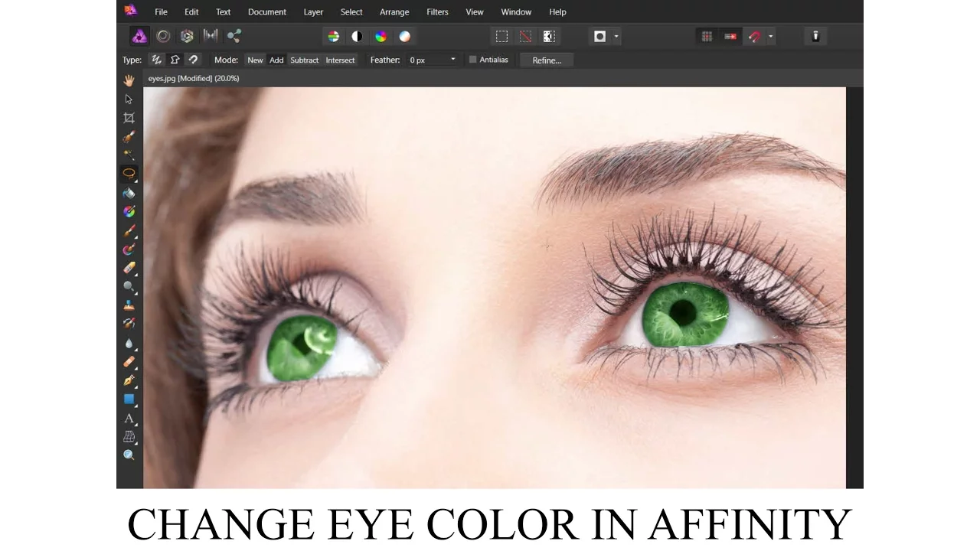Select the Freehand Selection lasso tool
Viewport: 980px width, 551px height.
[x=129, y=173]
